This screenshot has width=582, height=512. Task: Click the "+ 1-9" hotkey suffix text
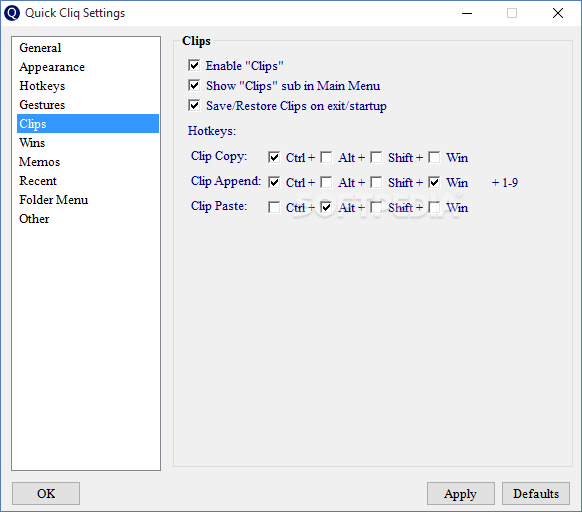(505, 183)
